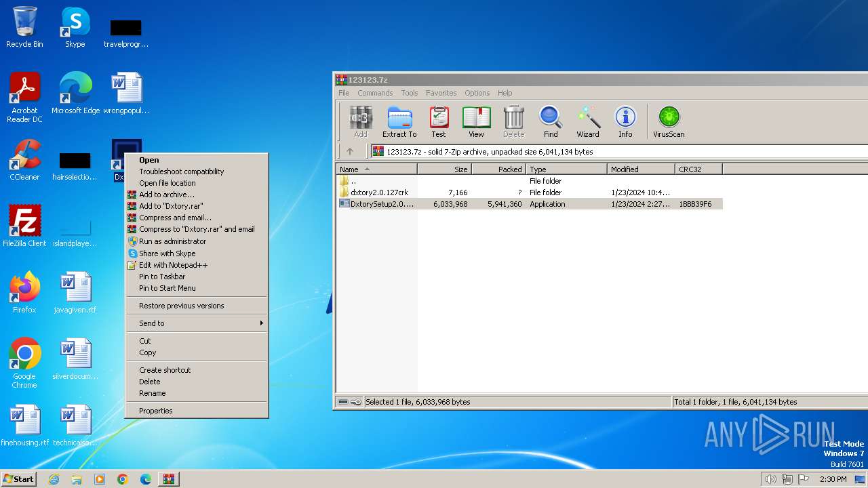Sort file list by Size column

pyautogui.click(x=444, y=169)
